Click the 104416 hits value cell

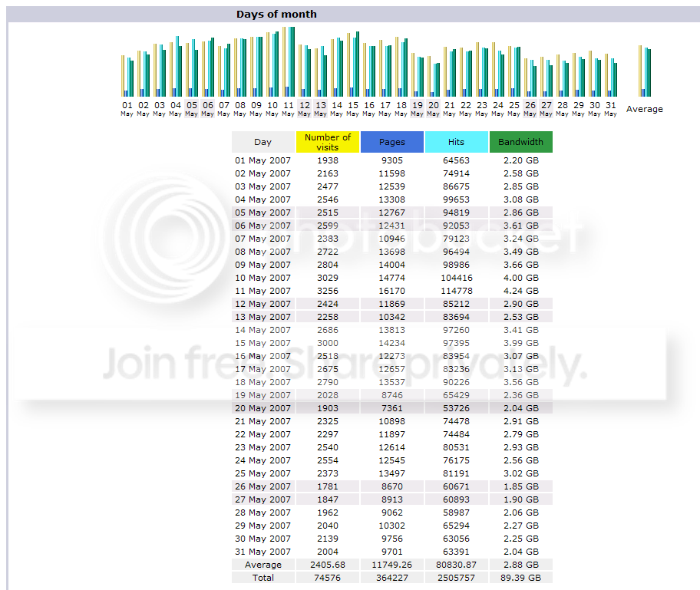[456, 278]
